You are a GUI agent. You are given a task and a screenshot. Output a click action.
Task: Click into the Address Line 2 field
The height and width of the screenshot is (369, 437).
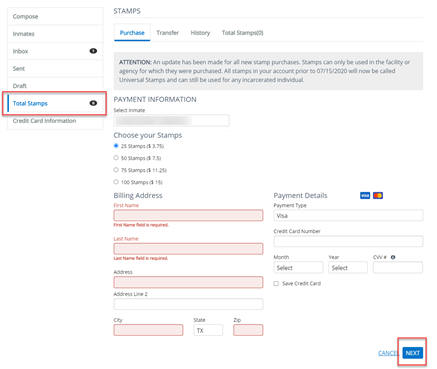pyautogui.click(x=188, y=304)
